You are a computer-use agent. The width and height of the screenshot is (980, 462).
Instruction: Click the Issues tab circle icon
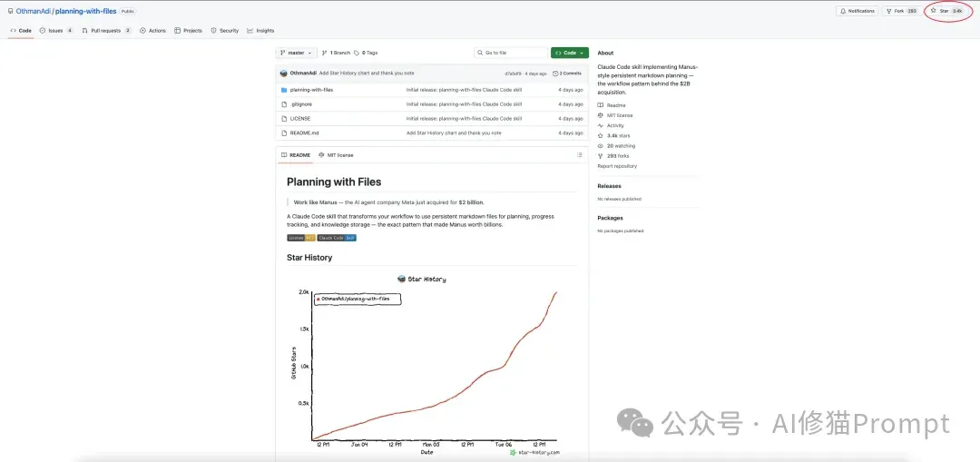[43, 30]
